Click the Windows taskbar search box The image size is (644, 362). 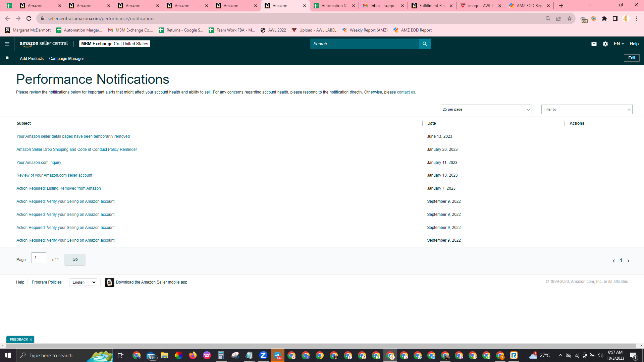[65, 355]
